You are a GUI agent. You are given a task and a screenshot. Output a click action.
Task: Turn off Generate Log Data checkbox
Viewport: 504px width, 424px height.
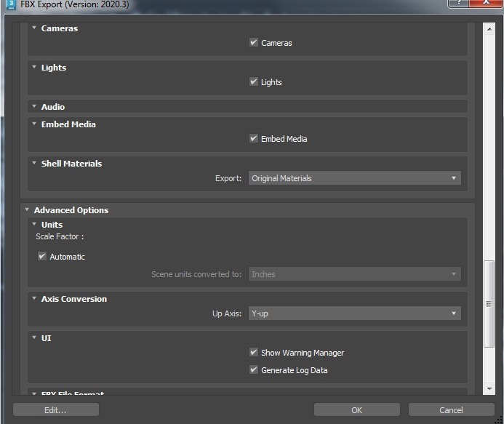coord(254,369)
